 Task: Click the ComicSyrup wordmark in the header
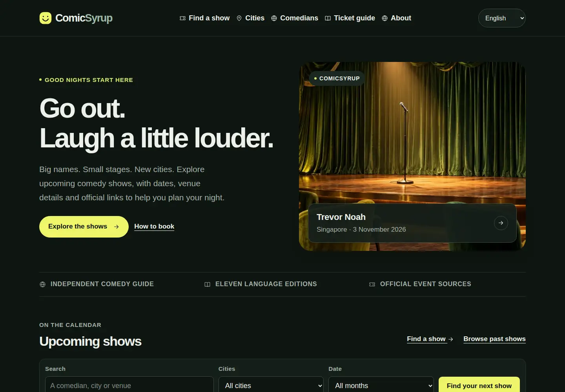pyautogui.click(x=84, y=18)
